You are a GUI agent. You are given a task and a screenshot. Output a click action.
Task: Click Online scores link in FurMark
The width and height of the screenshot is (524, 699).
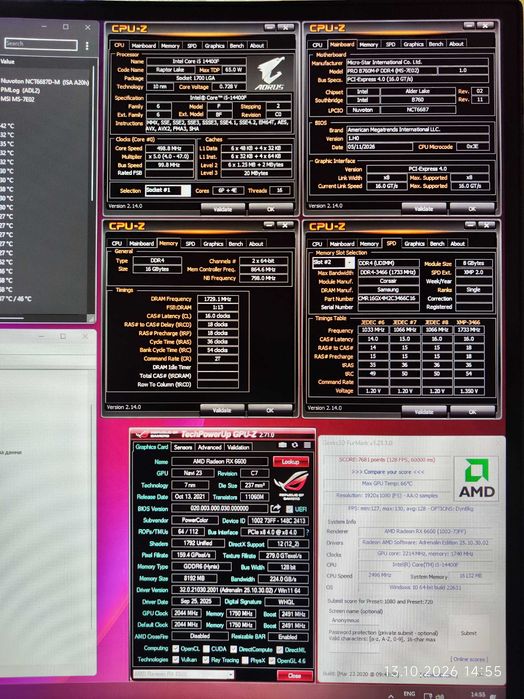(469, 659)
